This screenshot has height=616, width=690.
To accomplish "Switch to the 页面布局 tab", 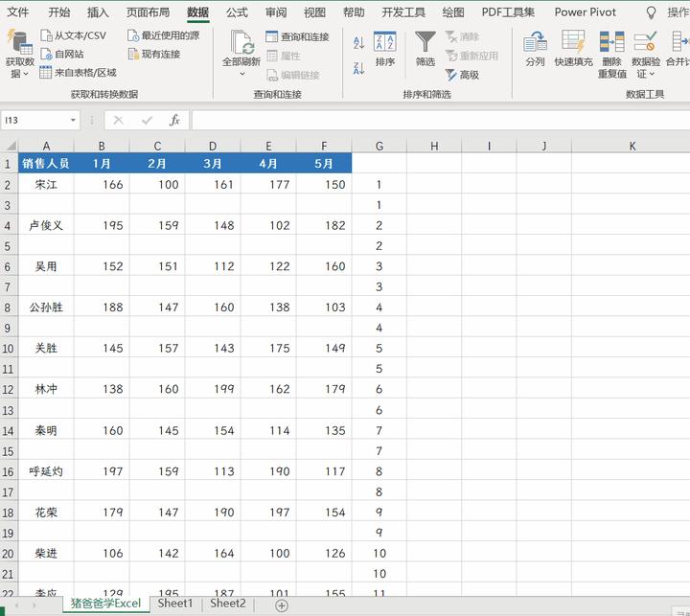I will [x=148, y=12].
